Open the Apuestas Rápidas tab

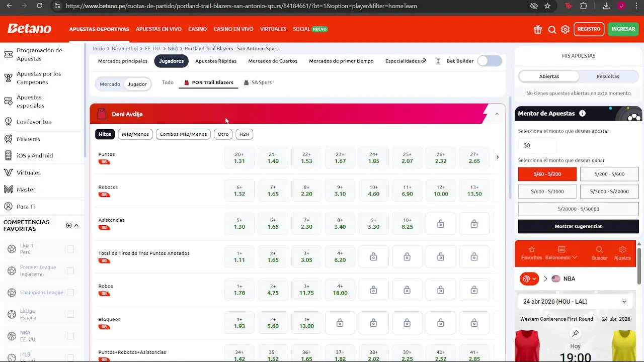216,61
